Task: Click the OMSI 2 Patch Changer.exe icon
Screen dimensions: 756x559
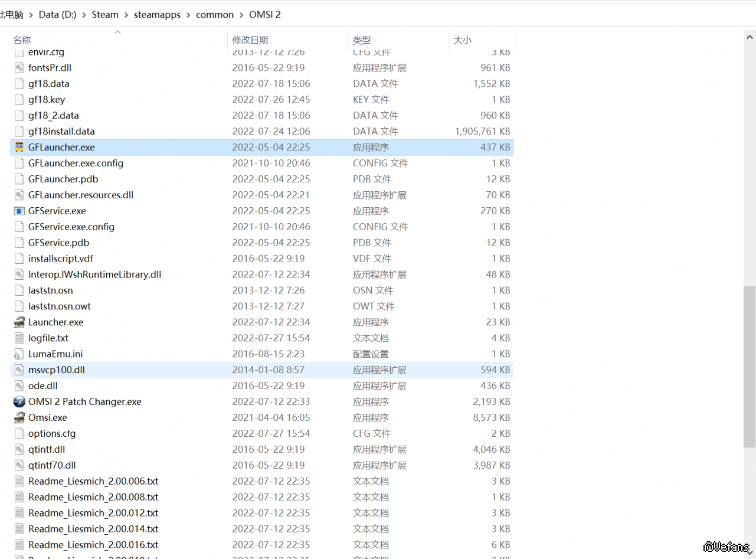Action: pyautogui.click(x=19, y=402)
